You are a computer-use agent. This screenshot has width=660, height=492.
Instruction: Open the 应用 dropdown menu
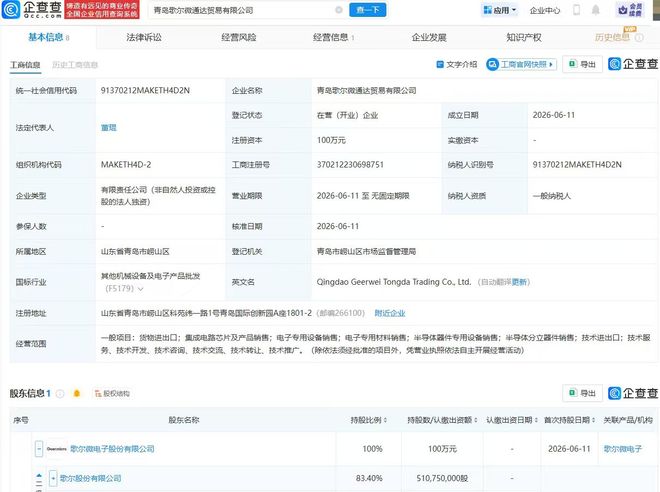click(x=500, y=10)
